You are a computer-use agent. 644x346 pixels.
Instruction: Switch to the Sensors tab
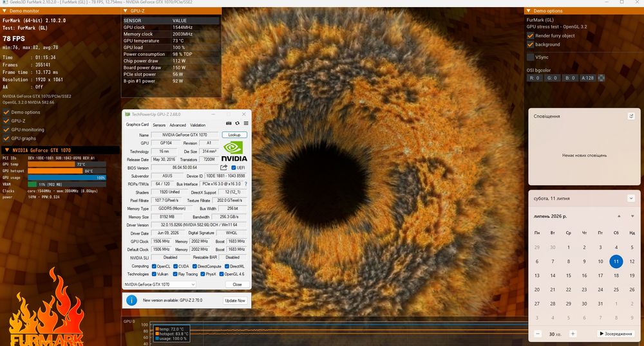pyautogui.click(x=159, y=125)
